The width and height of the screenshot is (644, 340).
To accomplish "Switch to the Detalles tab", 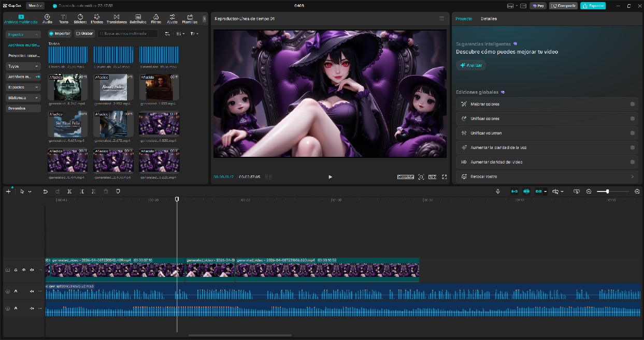I will (489, 19).
